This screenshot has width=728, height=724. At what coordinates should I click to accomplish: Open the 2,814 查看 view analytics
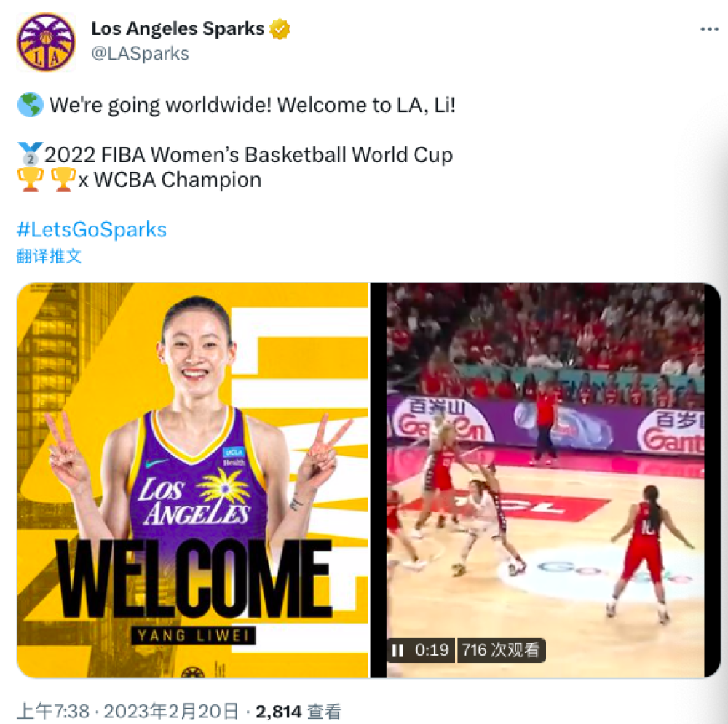[298, 711]
